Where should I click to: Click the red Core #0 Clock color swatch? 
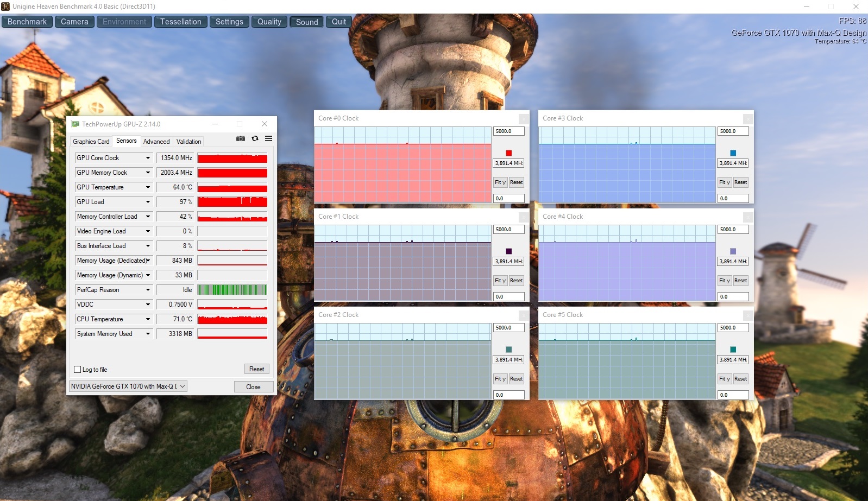(508, 153)
